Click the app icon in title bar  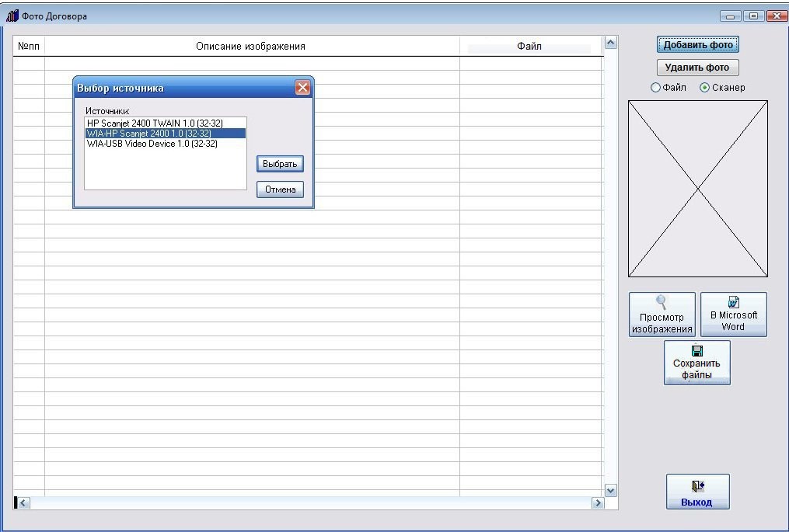pyautogui.click(x=12, y=16)
